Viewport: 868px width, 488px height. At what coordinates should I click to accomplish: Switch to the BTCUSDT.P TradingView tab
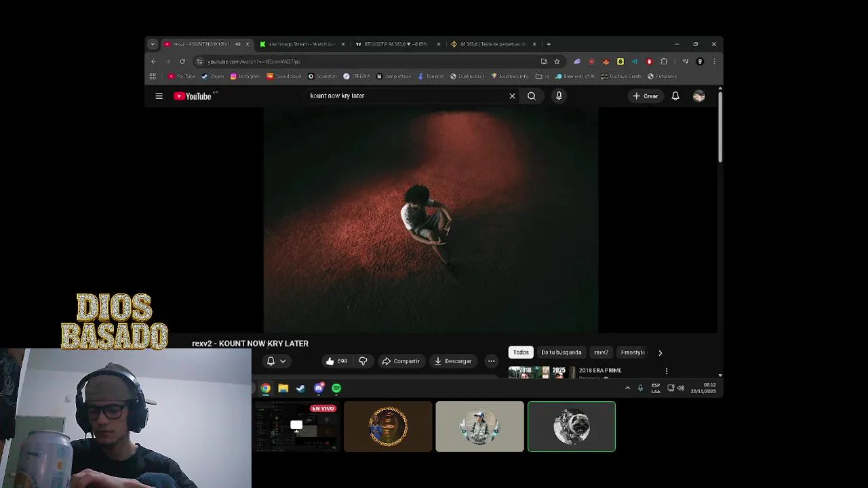tap(397, 44)
